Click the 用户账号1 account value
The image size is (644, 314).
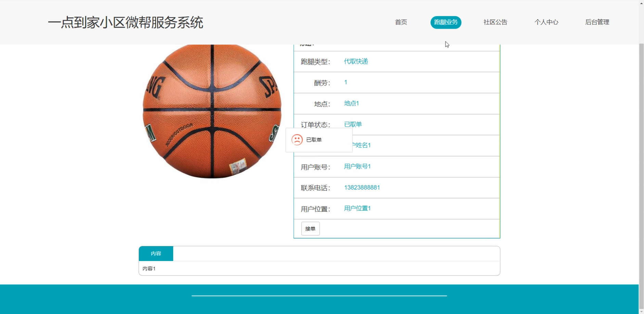pyautogui.click(x=357, y=166)
